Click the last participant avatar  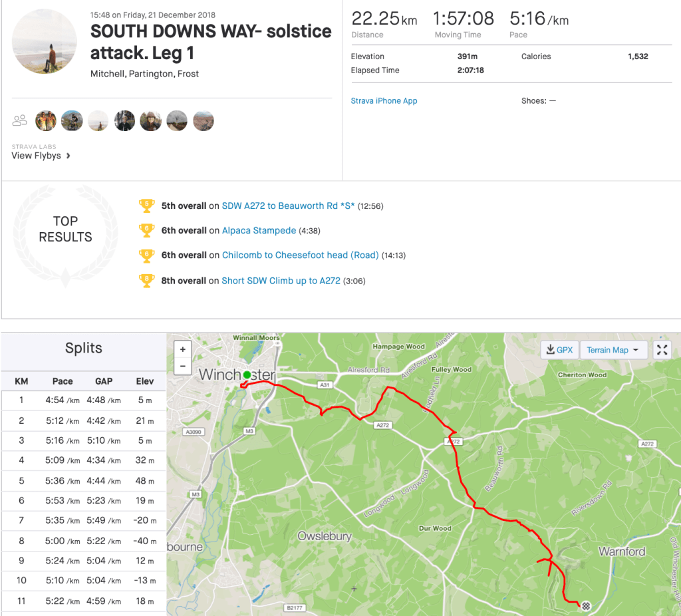[203, 120]
